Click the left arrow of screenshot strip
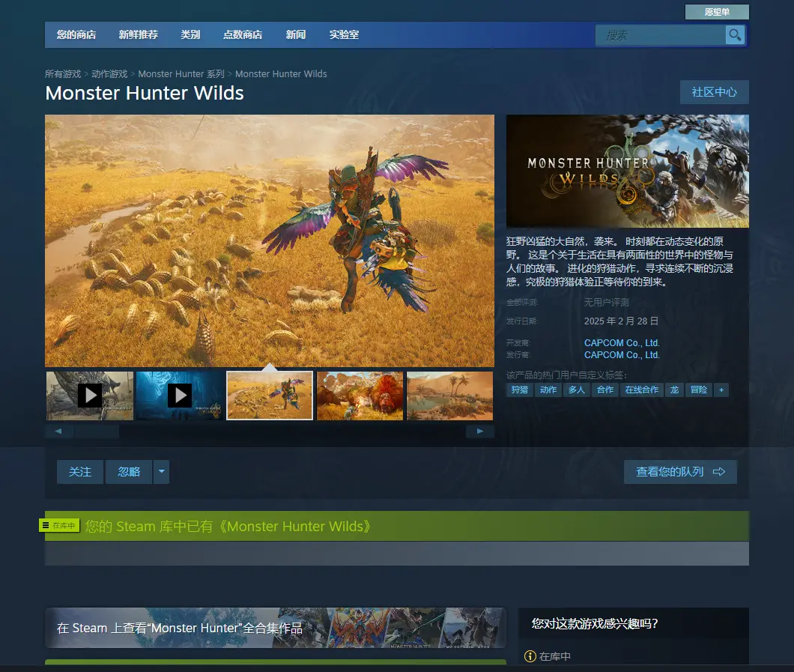Image resolution: width=794 pixels, height=672 pixels. click(58, 431)
